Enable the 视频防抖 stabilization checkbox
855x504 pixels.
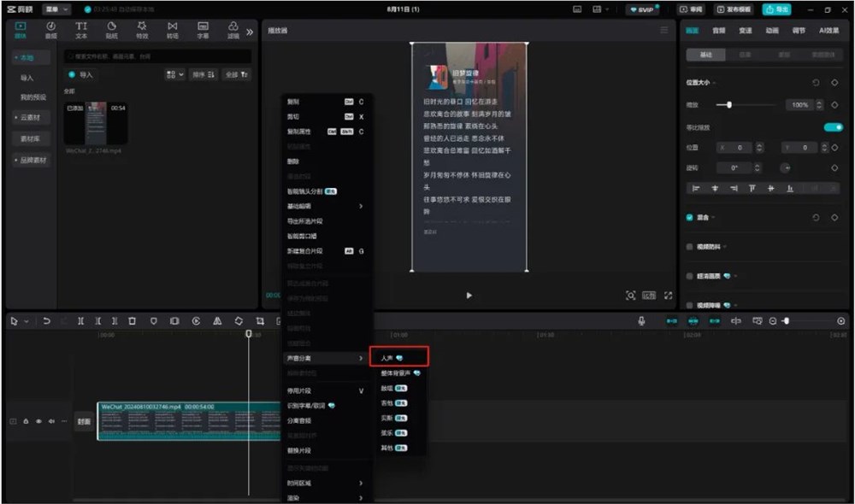[689, 247]
